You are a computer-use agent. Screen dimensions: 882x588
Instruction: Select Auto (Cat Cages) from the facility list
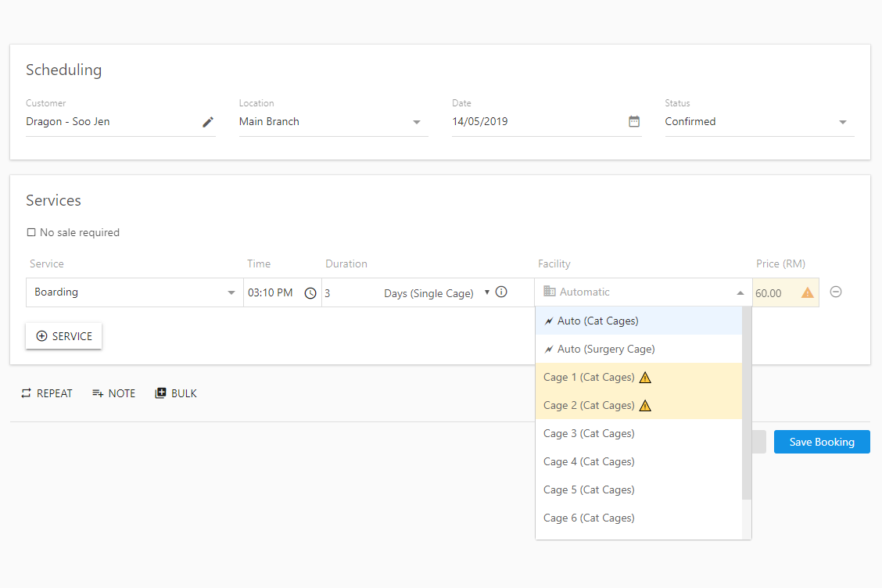click(x=598, y=321)
